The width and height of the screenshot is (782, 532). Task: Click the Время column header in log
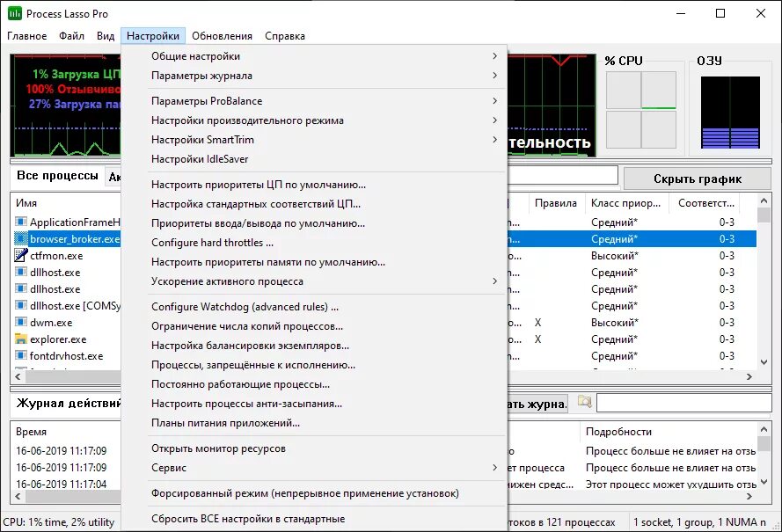66,432
